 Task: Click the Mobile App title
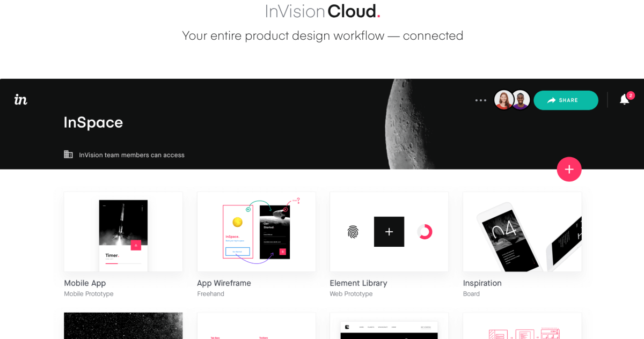click(85, 283)
